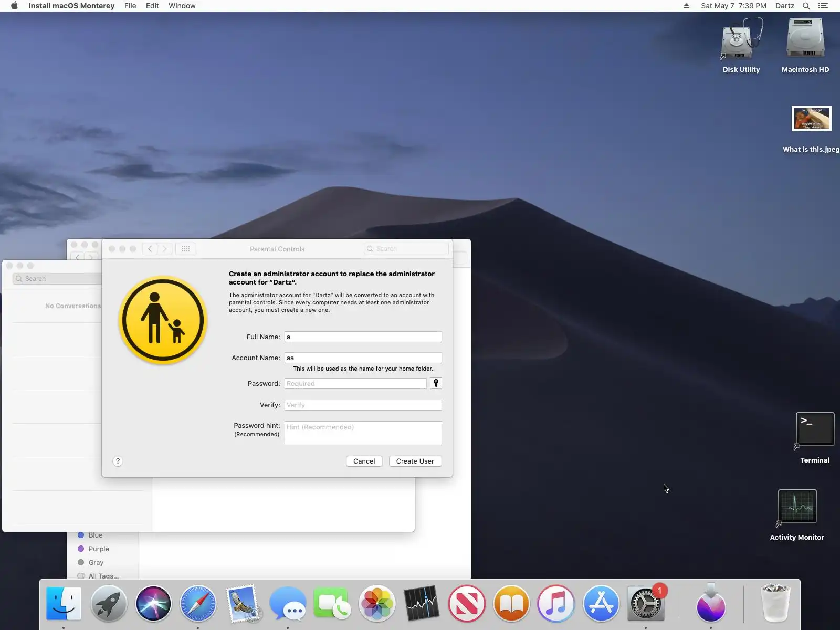This screenshot has height=630, width=840.
Task: Click the 'No Conversations' text in Messages
Action: coord(73,306)
